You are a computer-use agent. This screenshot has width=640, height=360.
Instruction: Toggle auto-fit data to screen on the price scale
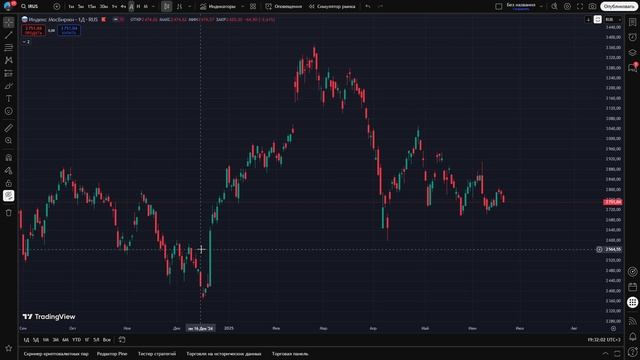(598, 20)
